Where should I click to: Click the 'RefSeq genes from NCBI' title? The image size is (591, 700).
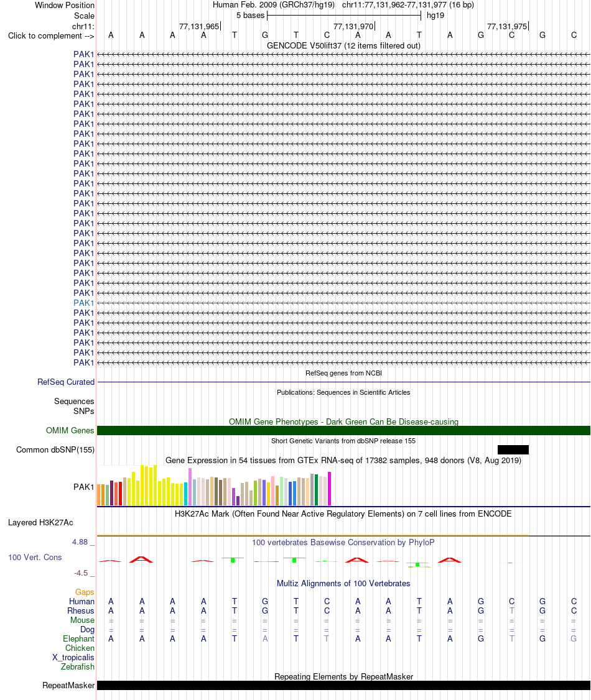pos(343,373)
